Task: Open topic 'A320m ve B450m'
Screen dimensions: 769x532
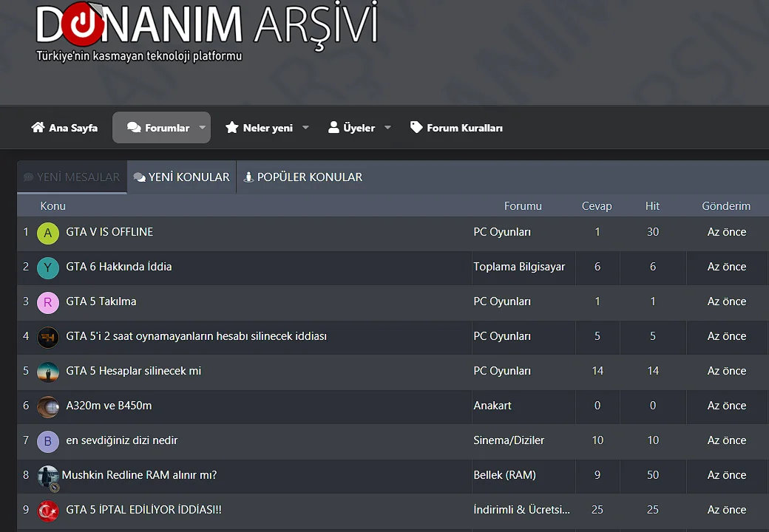Action: click(x=109, y=406)
